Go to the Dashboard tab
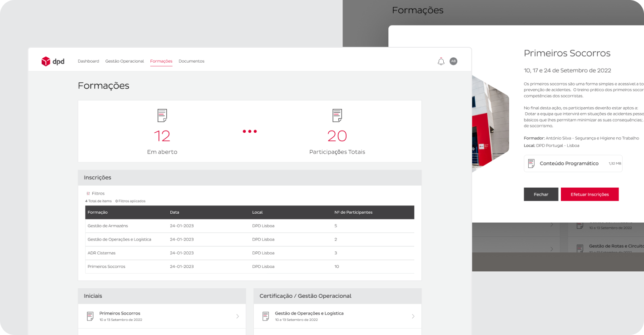This screenshot has width=644, height=335. pyautogui.click(x=88, y=61)
